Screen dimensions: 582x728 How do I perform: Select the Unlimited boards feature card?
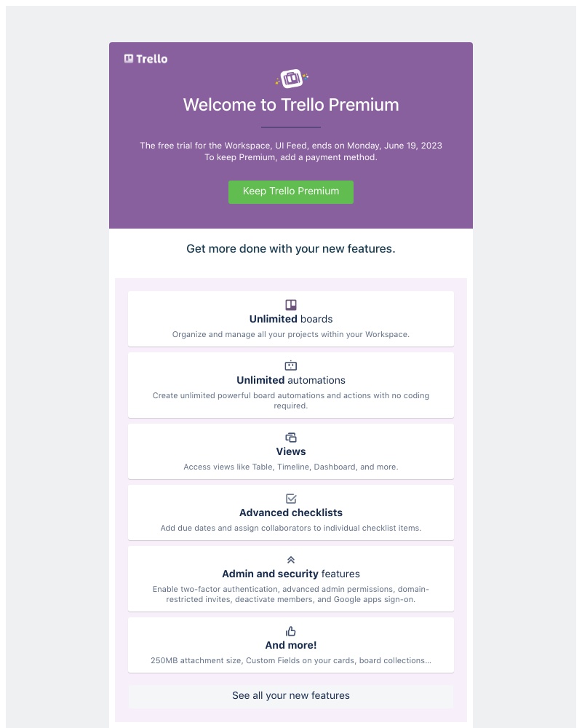coord(291,318)
